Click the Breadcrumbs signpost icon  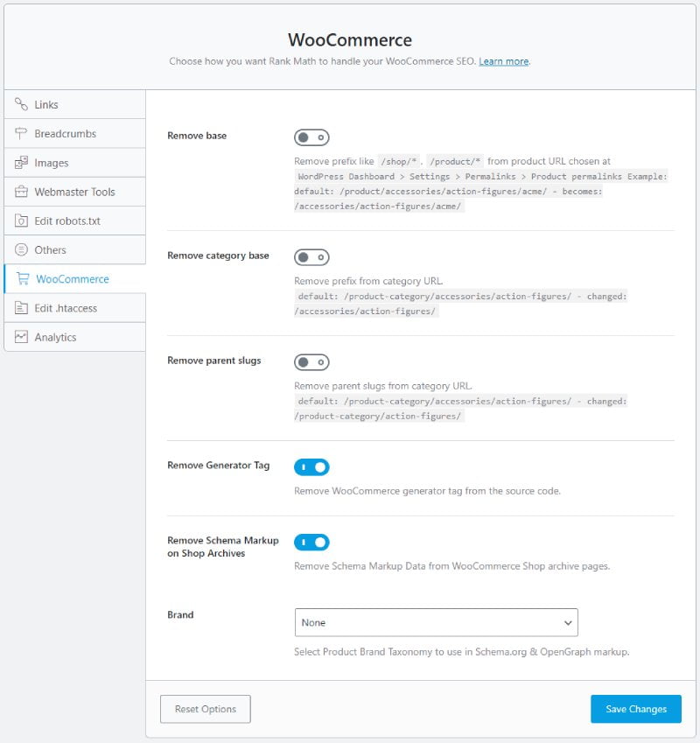(x=21, y=134)
